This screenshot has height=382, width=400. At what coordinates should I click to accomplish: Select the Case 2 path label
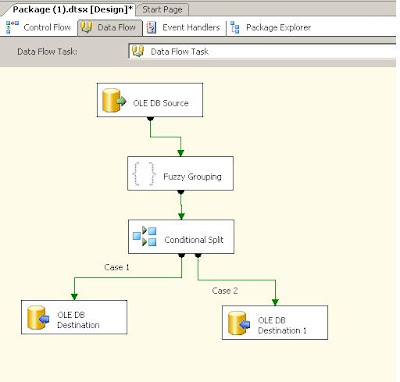(225, 291)
